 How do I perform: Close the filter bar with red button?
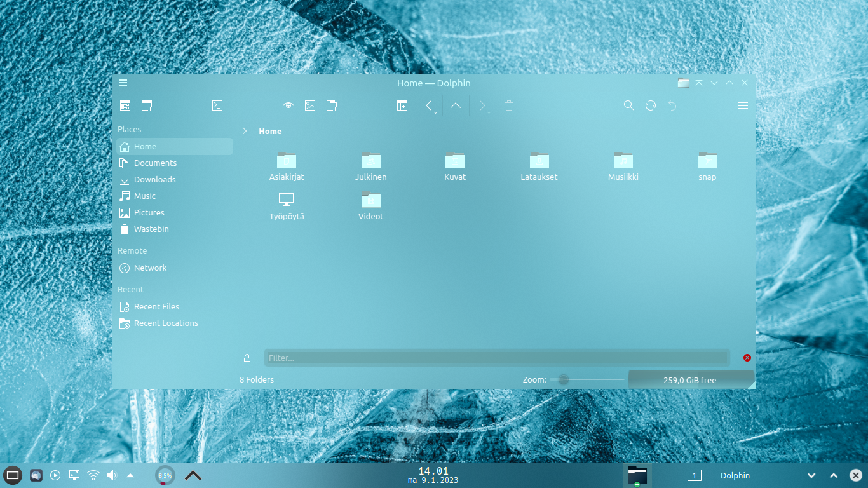[x=747, y=358]
